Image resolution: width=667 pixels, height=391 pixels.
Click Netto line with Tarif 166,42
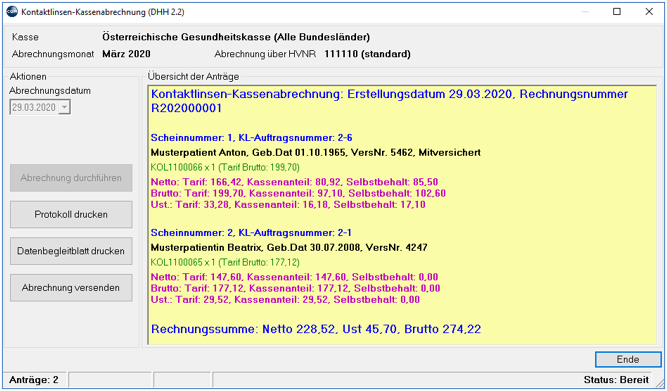click(294, 182)
